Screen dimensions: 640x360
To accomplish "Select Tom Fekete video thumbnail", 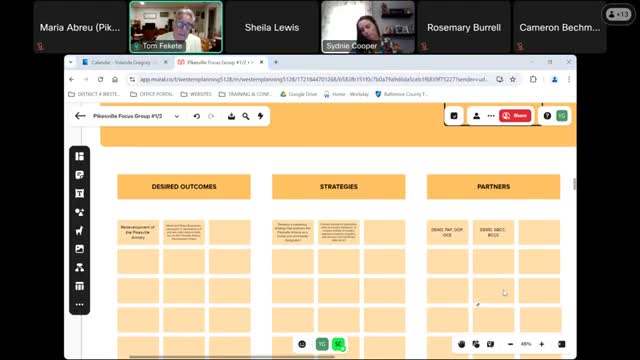I will tap(176, 27).
